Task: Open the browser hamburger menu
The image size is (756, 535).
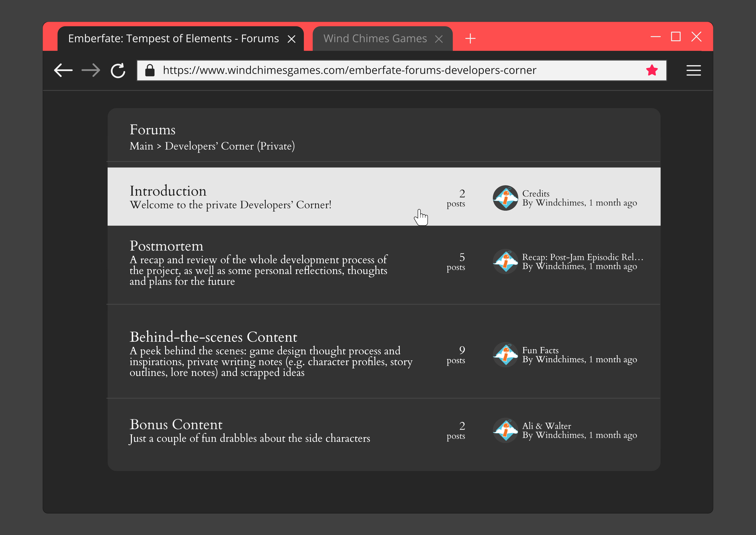Action: coord(694,70)
